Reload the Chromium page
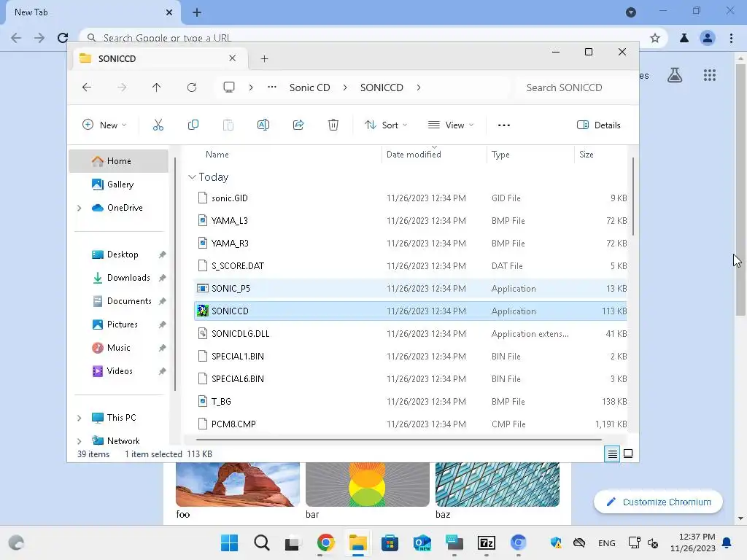Screen dimensions: 747x560 (x=63, y=38)
